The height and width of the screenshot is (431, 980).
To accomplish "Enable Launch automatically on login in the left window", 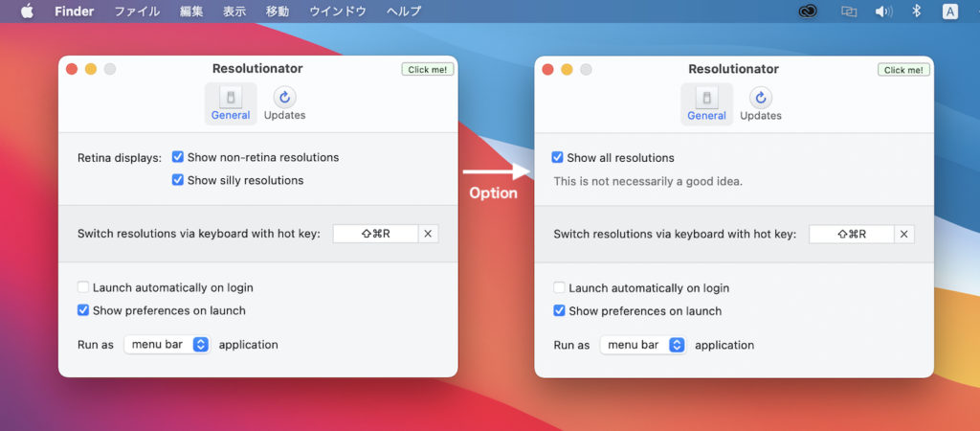I will click(x=83, y=287).
